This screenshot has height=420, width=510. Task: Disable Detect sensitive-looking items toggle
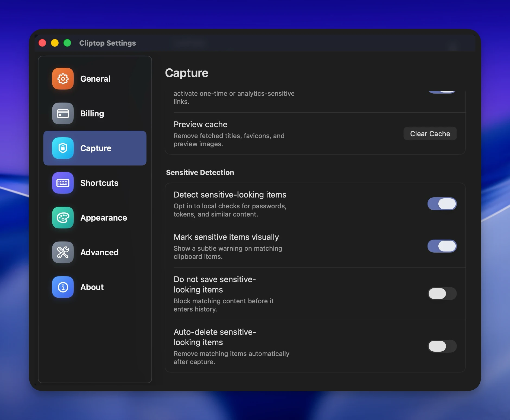tap(442, 204)
